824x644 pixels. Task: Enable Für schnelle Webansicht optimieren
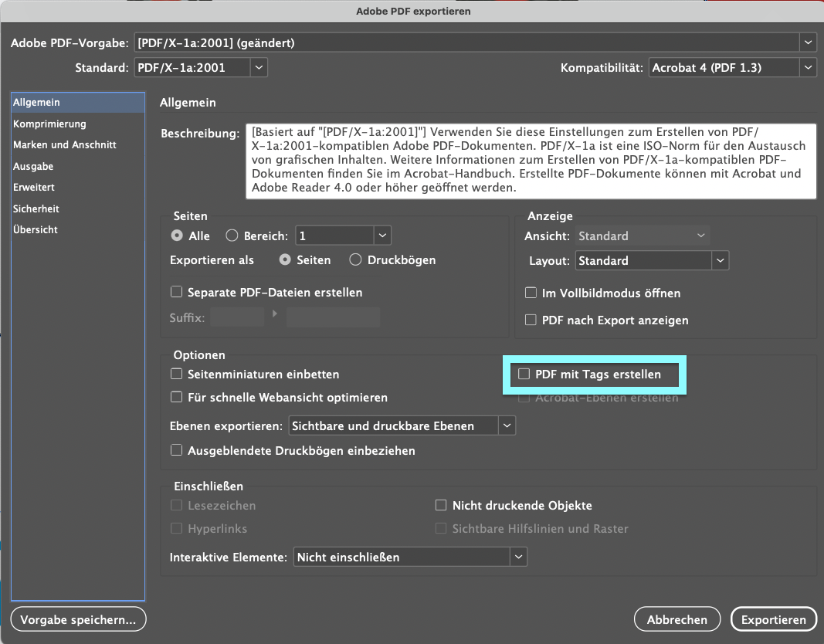177,397
